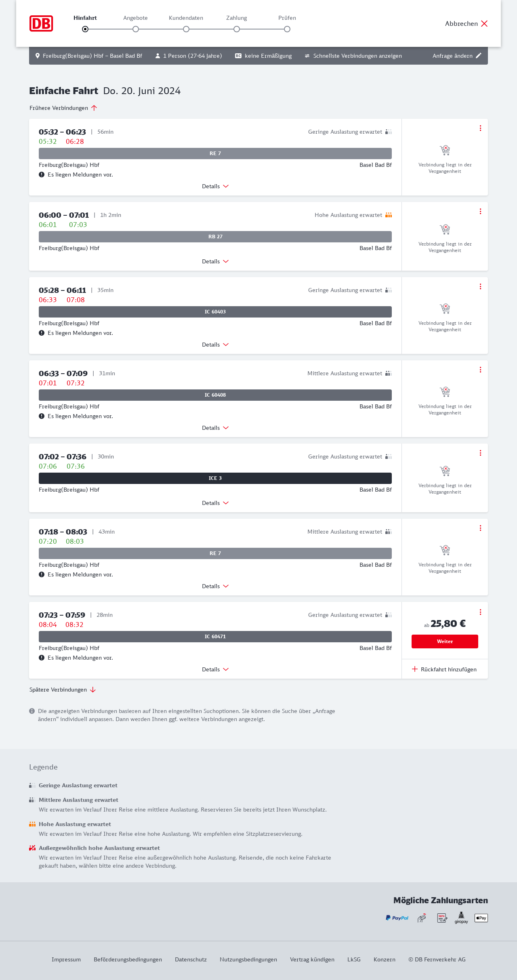Open three-dot menu for the ICE 3 connection
The width and height of the screenshot is (517, 980).
point(480,453)
